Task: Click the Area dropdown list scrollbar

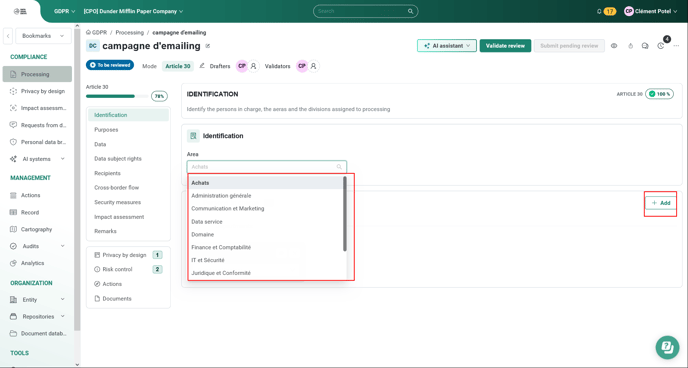Action: click(x=345, y=214)
